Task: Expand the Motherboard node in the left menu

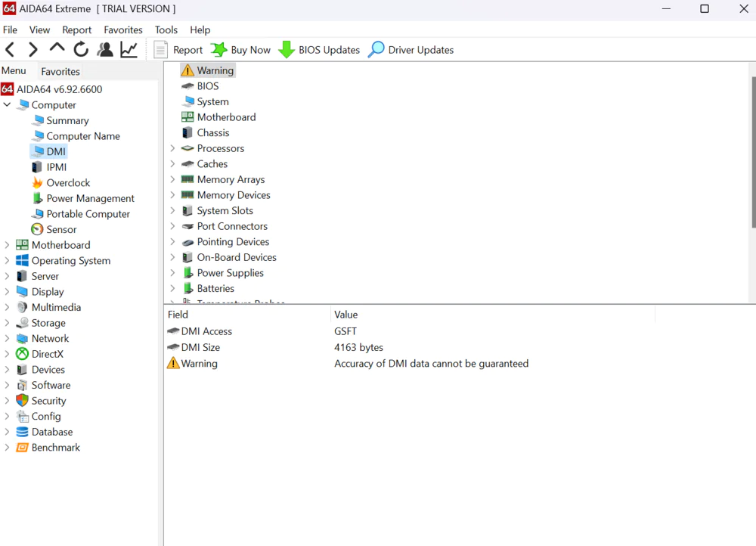Action: point(8,245)
